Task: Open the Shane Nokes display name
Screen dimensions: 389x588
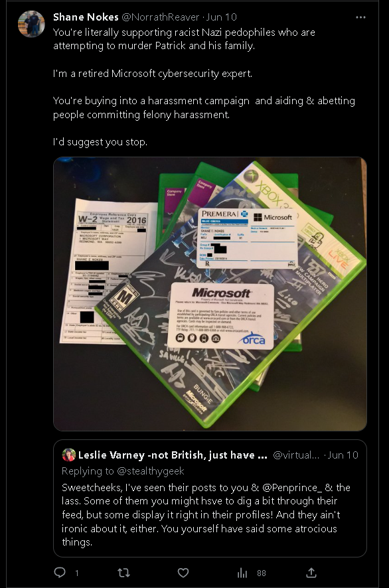Action: 86,17
